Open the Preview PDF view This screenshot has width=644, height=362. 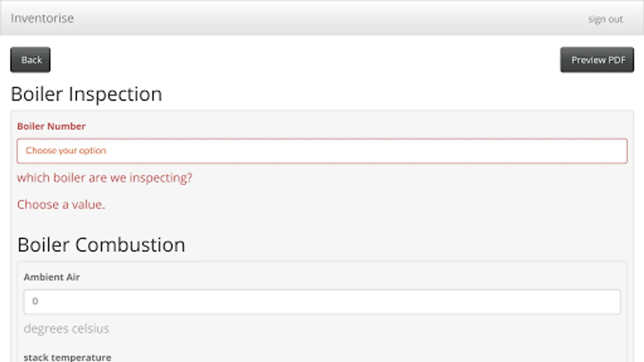[597, 60]
